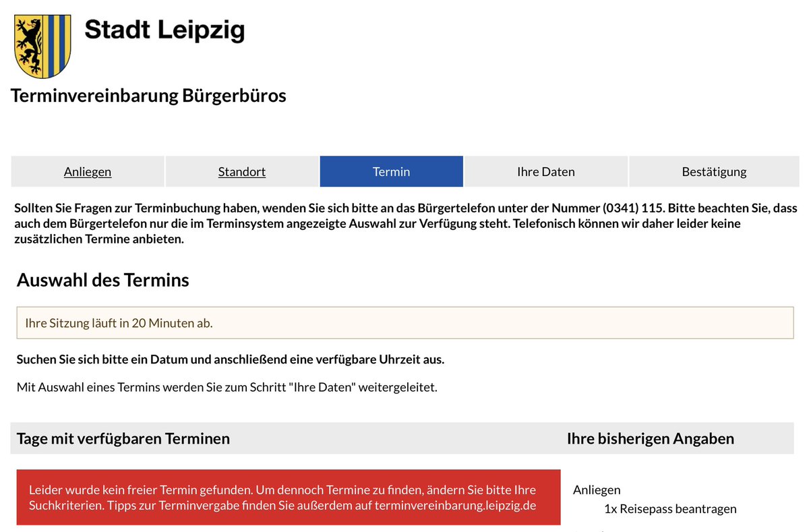Click the Terminvereinbarung Bürgerbüros heading
The image size is (809, 532).
148,96
